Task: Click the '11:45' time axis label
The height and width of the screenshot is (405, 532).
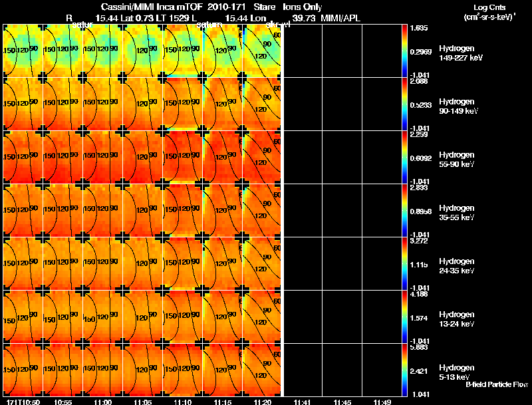Action: (342, 402)
